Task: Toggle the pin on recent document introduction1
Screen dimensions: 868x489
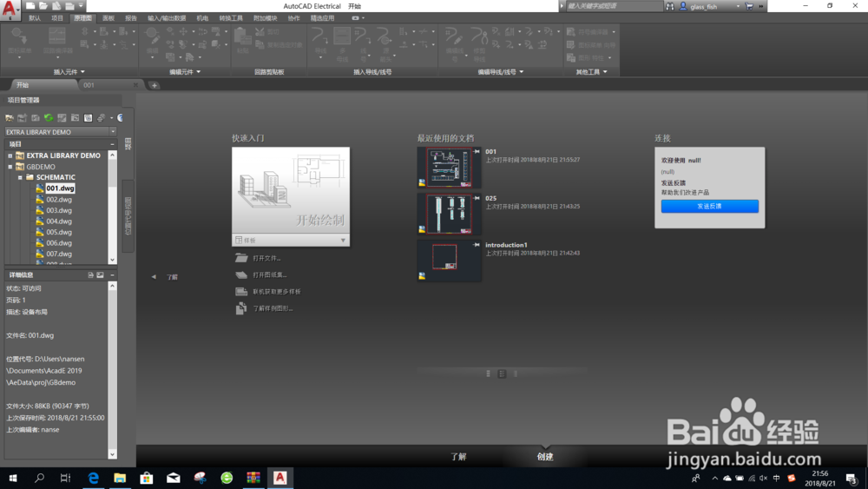Action: tap(476, 244)
